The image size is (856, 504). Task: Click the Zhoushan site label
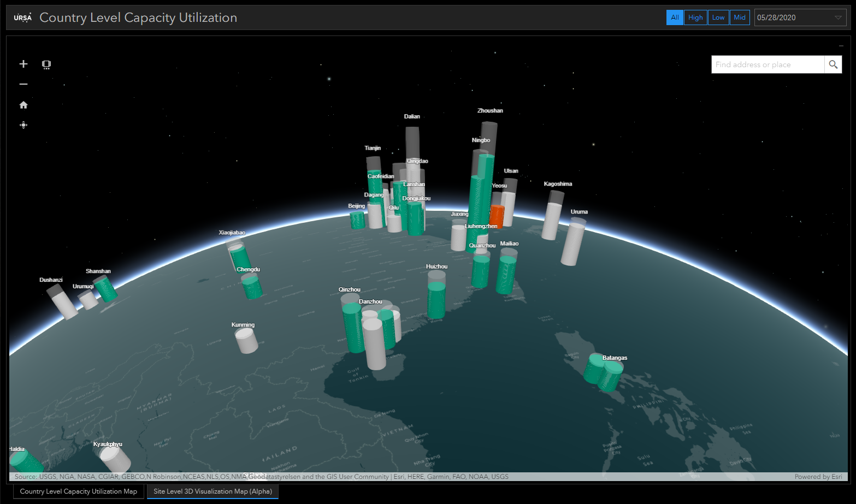point(490,110)
